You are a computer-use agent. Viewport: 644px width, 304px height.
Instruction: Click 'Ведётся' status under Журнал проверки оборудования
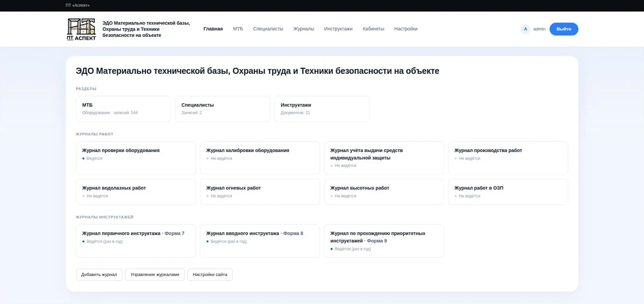pos(94,158)
